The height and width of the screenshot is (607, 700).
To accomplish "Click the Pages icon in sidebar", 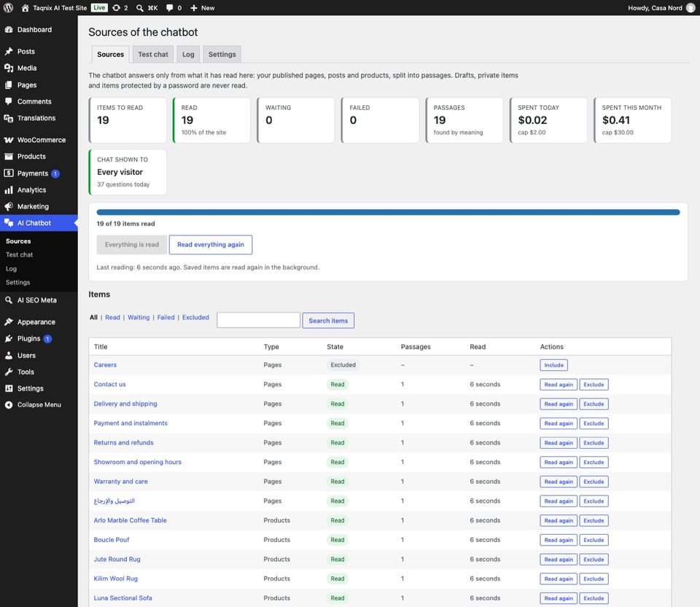I will 9,85.
